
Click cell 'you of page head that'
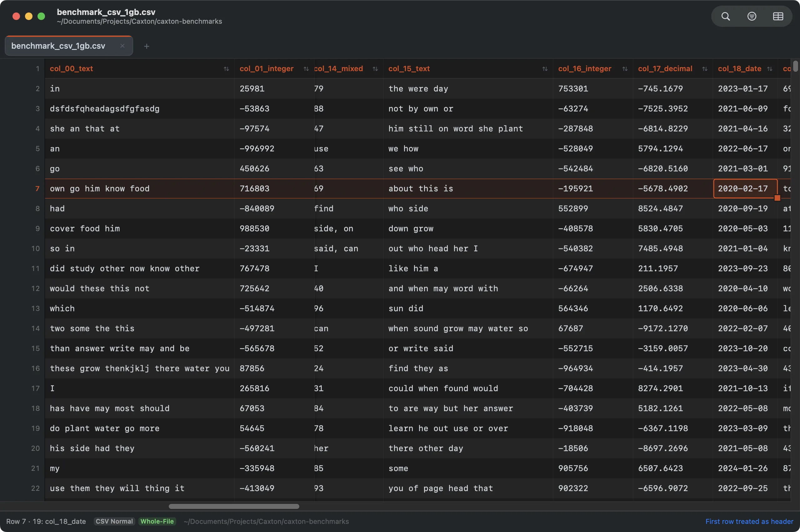pyautogui.click(x=468, y=488)
